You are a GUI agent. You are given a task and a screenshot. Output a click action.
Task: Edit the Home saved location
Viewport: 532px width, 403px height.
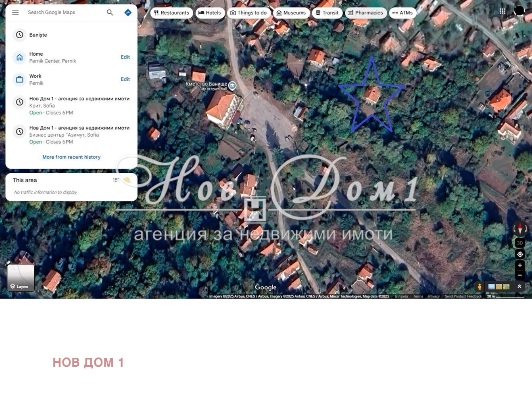point(125,57)
